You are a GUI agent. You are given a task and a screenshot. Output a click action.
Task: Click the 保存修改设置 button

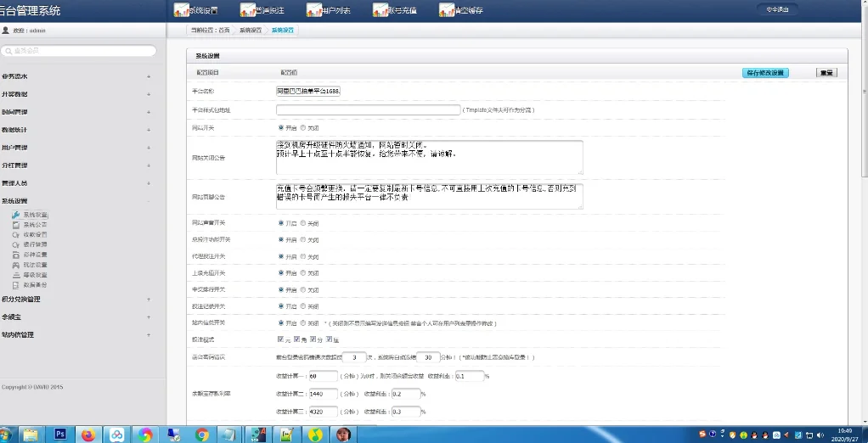click(x=764, y=73)
